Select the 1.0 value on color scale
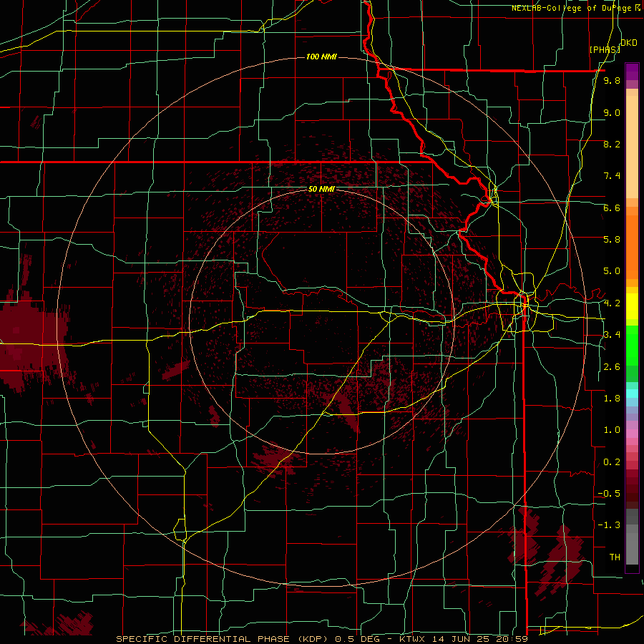 pyautogui.click(x=612, y=430)
